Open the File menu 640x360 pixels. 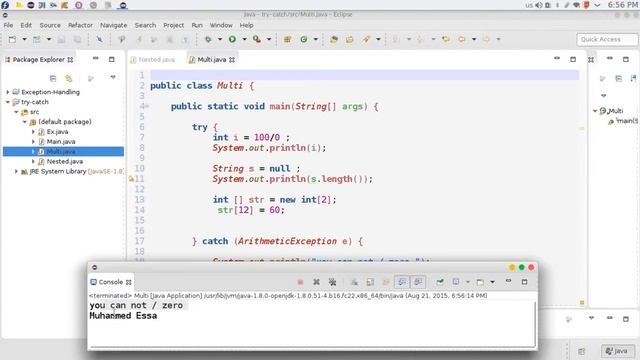coord(8,25)
